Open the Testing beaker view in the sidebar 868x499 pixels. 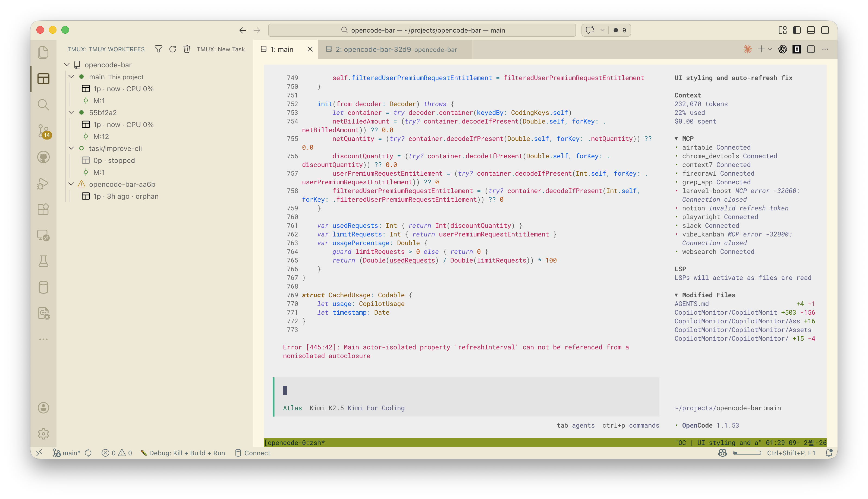pos(43,261)
